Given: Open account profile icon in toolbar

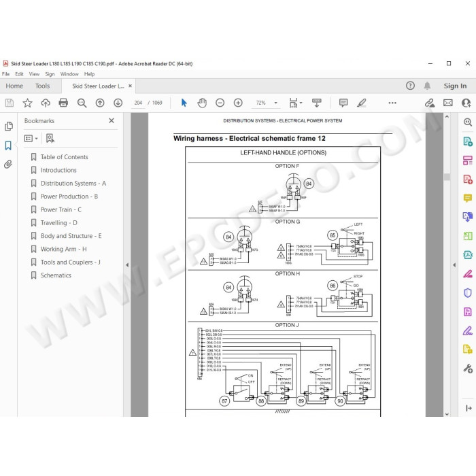Looking at the screenshot, I should pyautogui.click(x=466, y=103).
